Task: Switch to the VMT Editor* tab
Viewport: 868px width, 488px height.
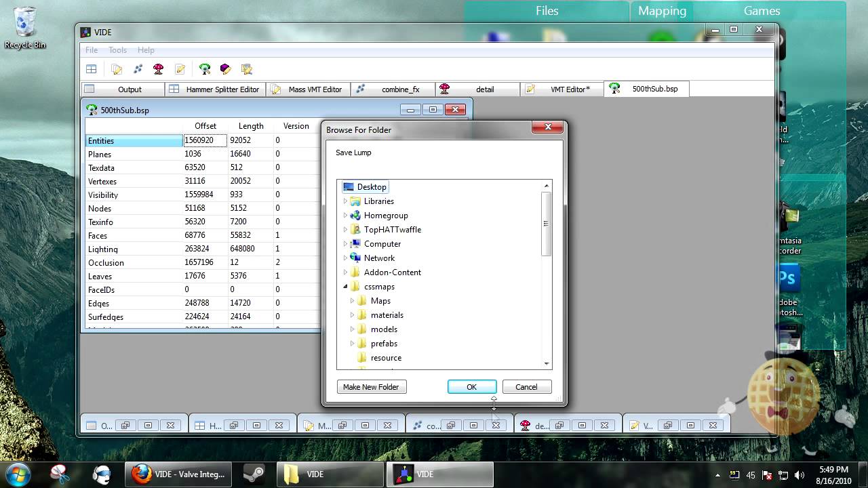Action: [x=562, y=89]
